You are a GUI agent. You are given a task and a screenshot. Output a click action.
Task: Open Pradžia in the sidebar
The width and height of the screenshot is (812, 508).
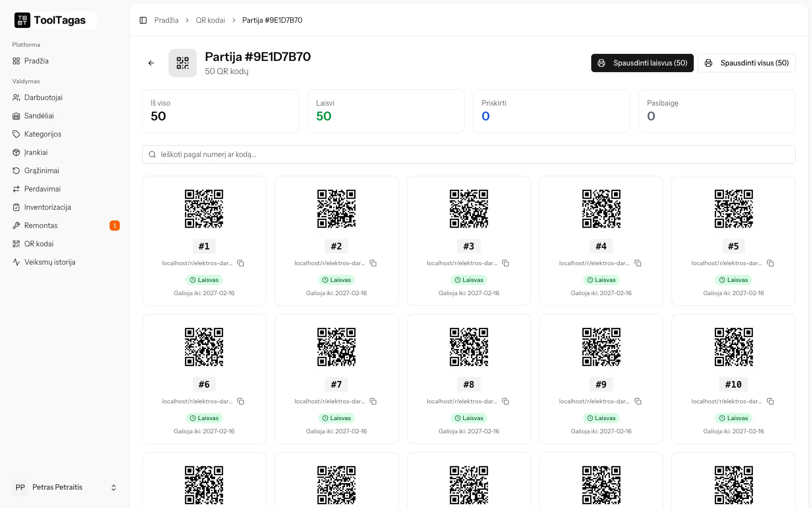(x=65, y=61)
